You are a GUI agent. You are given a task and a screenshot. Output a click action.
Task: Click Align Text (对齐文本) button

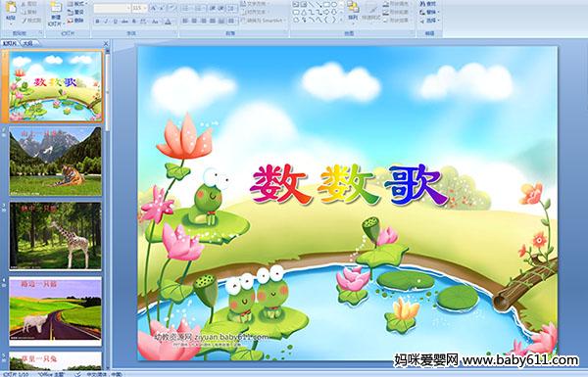[x=255, y=12]
